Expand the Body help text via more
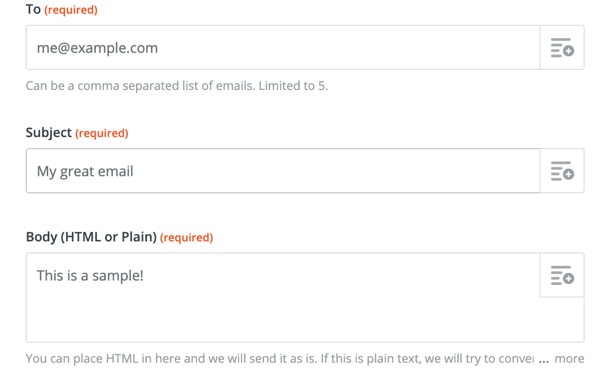The image size is (599, 377). pyautogui.click(x=569, y=359)
